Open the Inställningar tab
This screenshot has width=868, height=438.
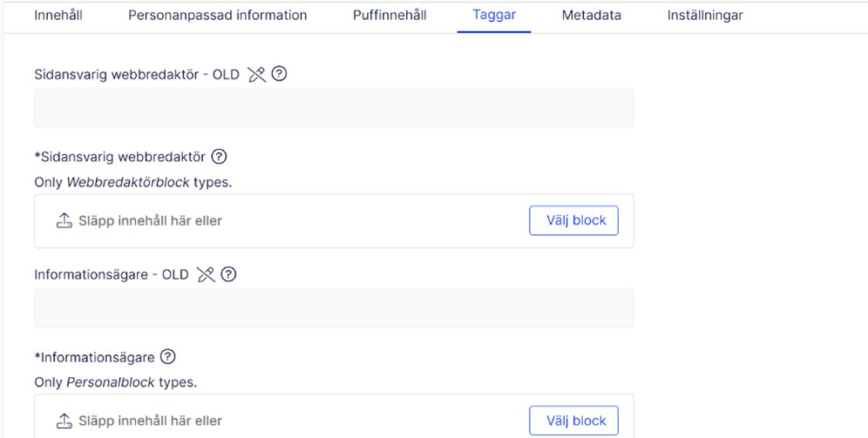(705, 16)
